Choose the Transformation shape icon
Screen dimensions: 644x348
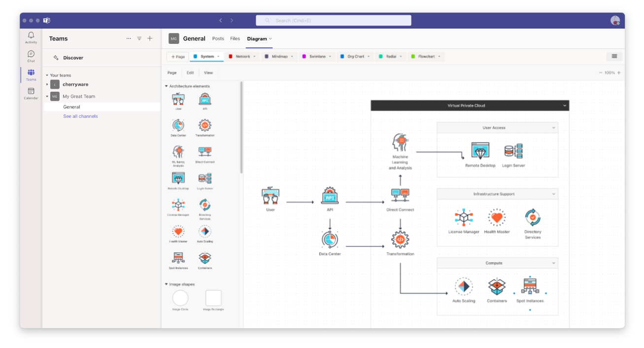204,126
